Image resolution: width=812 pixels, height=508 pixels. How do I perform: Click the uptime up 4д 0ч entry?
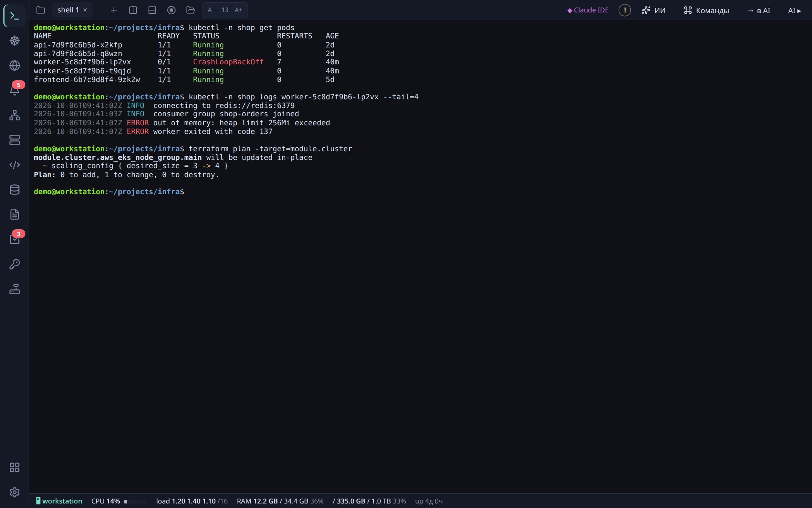pyautogui.click(x=429, y=501)
